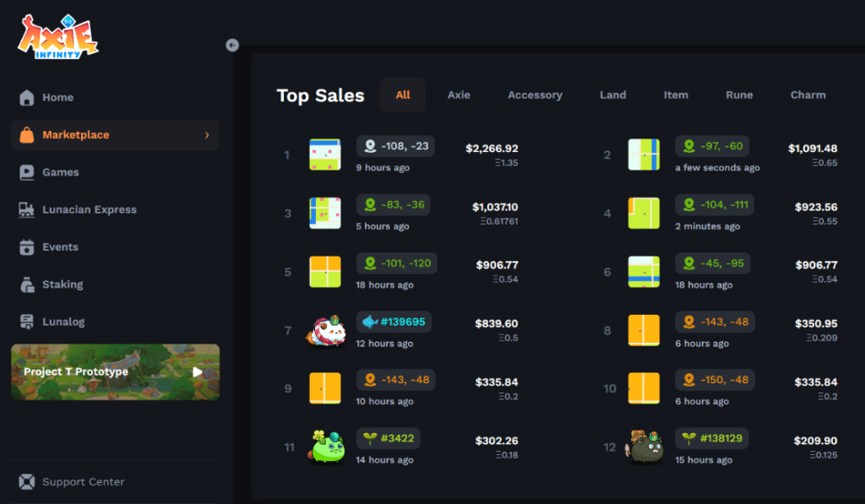This screenshot has width=865, height=504.
Task: Open the Games section icon
Action: 26,172
